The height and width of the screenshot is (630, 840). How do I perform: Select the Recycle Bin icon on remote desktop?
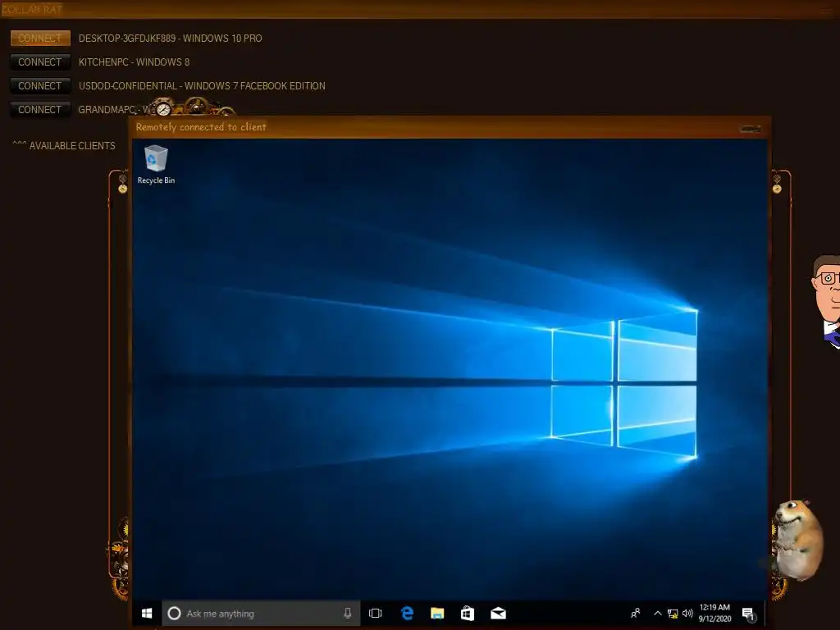click(x=156, y=165)
